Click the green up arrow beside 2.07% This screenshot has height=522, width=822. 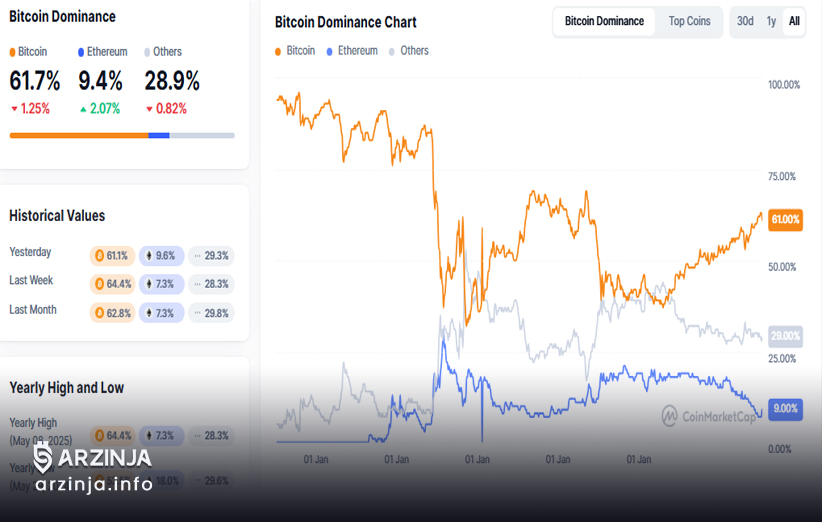coord(83,109)
